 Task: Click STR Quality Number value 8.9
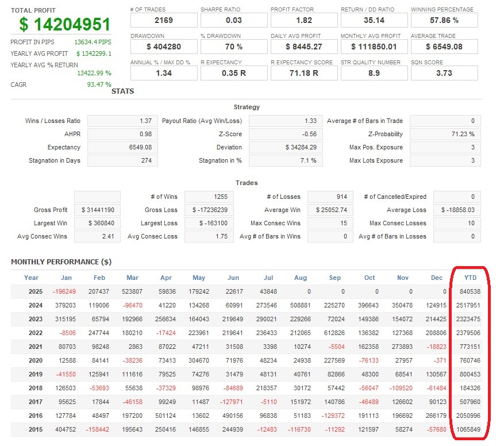click(x=374, y=73)
